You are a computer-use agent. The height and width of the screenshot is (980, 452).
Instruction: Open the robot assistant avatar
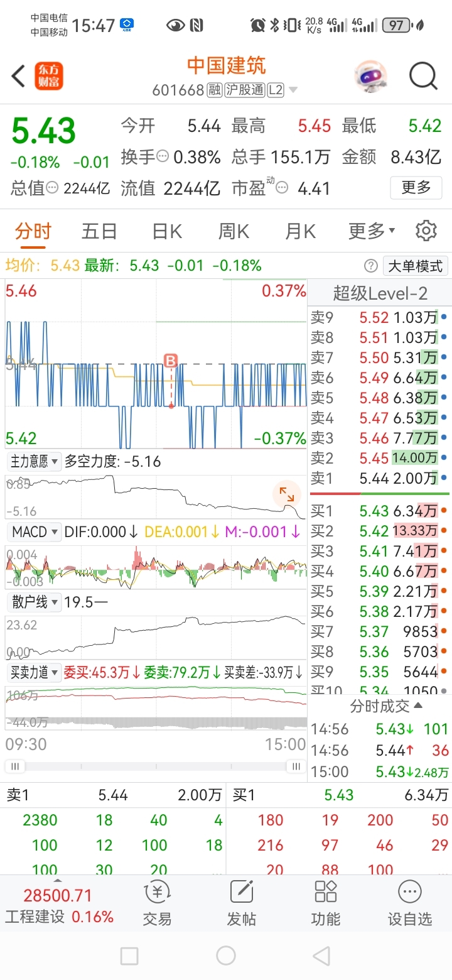[370, 77]
